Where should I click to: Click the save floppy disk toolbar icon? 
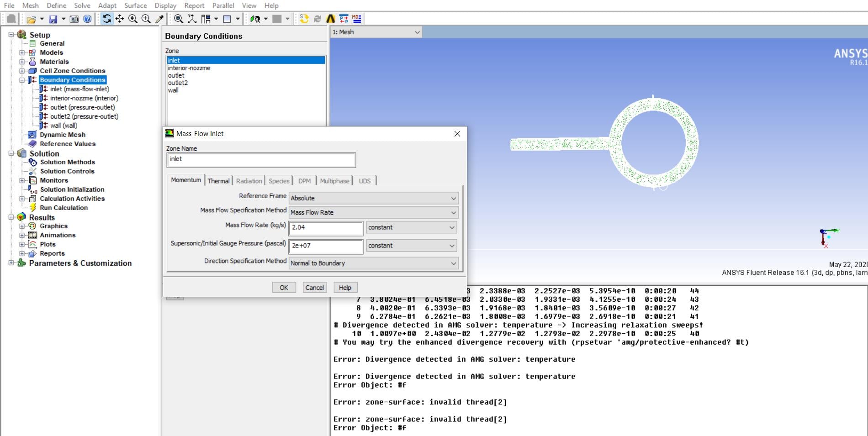(x=53, y=19)
